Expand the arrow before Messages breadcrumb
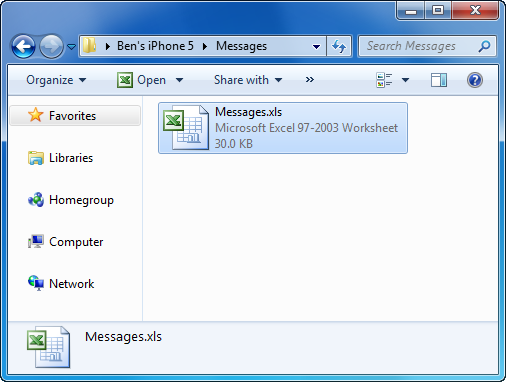This screenshot has height=382, width=506. tap(205, 46)
